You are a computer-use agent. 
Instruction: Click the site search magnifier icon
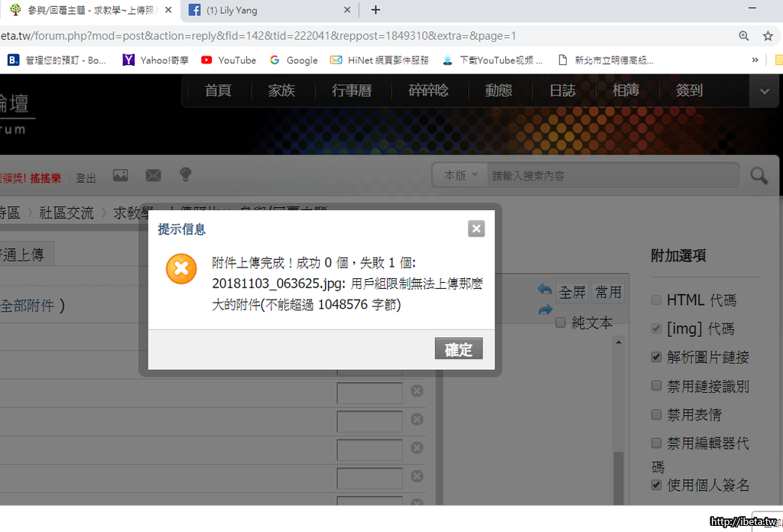point(759,176)
